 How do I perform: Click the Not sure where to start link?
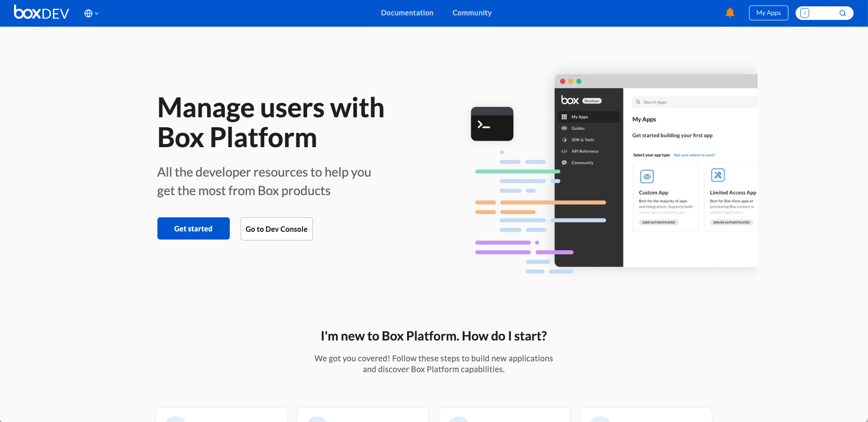tap(694, 155)
